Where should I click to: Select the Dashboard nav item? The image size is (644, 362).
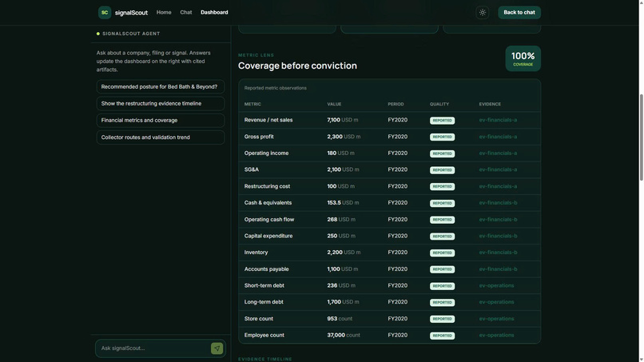(x=214, y=12)
